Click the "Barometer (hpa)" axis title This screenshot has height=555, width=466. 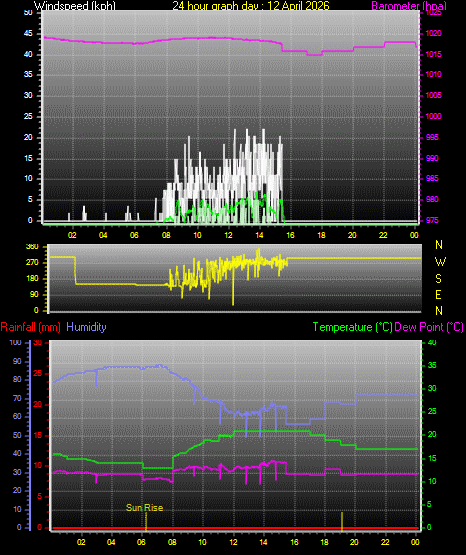point(409,5)
